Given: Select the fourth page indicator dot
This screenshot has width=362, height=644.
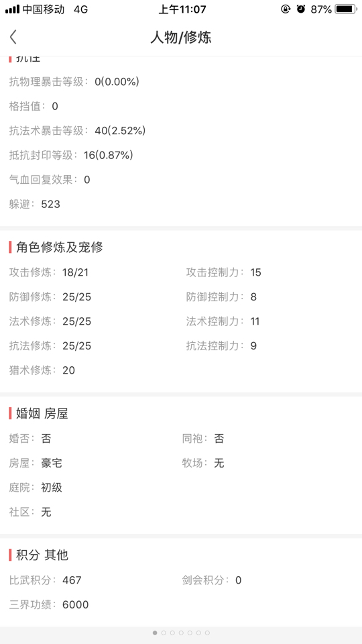Looking at the screenshot, I should pos(181,633).
